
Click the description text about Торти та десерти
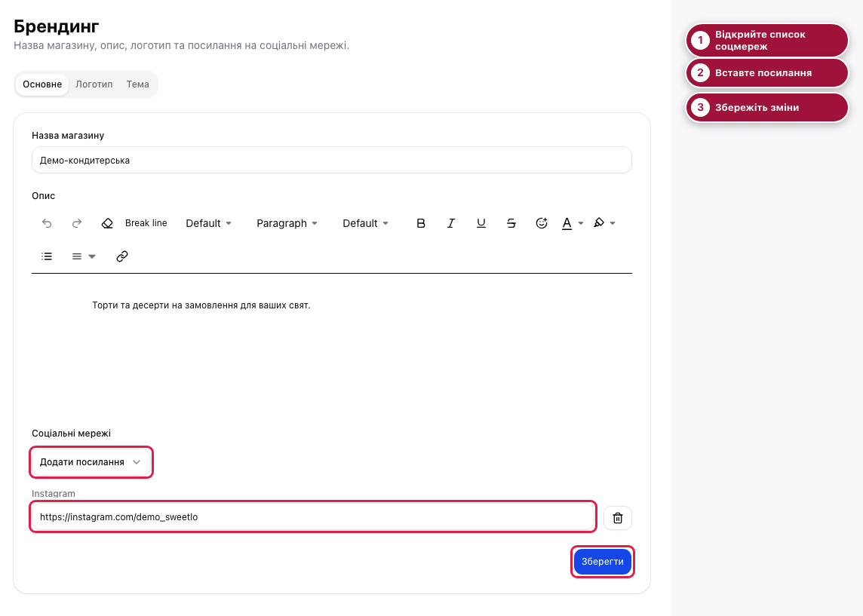[x=201, y=305]
